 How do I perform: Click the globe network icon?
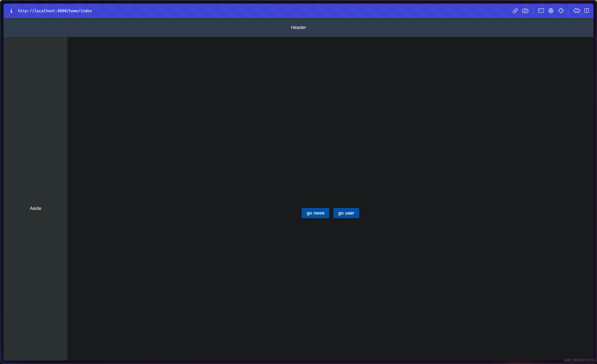(551, 11)
